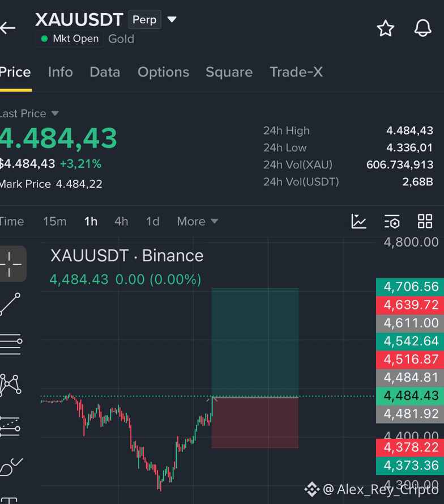
Task: Add XAUUSDT to favorites with star
Action: 385,28
